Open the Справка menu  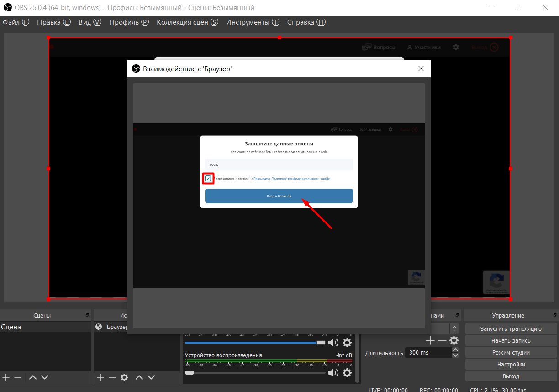306,22
